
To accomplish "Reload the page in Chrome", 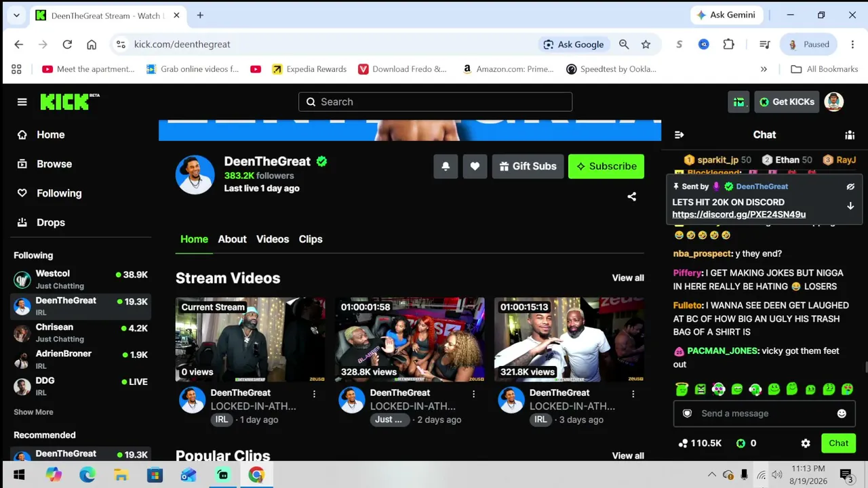I will click(67, 44).
